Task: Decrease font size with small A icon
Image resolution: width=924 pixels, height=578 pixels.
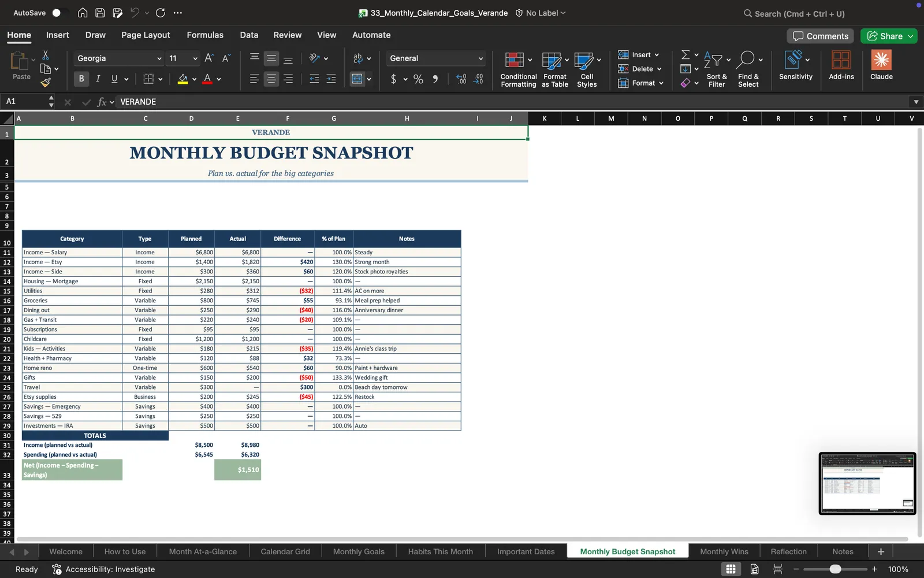Action: (226, 58)
